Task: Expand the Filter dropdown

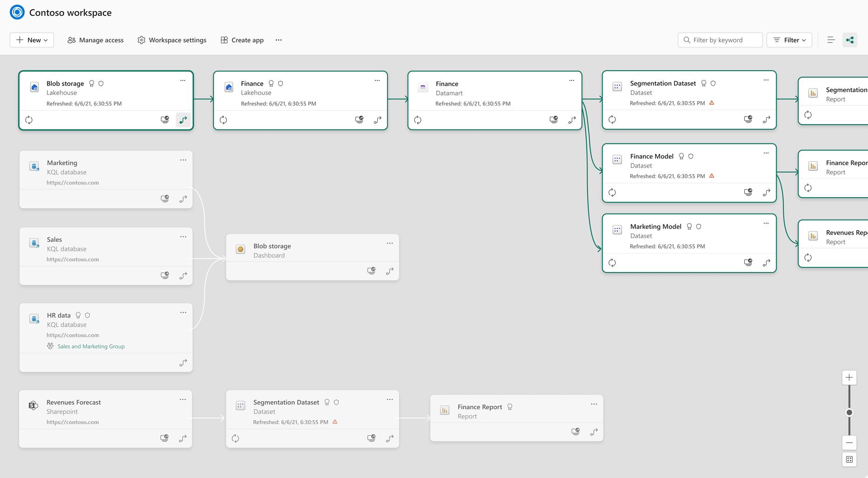Action: pyautogui.click(x=789, y=40)
